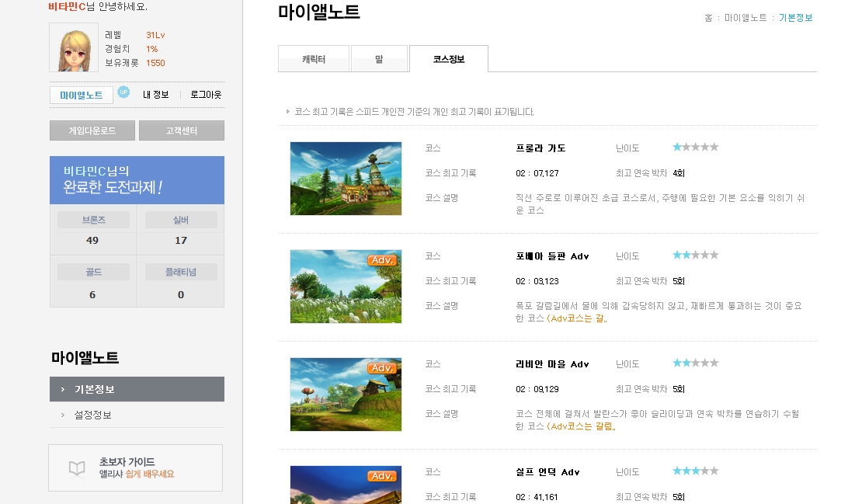This screenshot has height=504, width=848.
Task: Click the Adv badge on 실프 언덕 thumbnail
Action: point(382,476)
